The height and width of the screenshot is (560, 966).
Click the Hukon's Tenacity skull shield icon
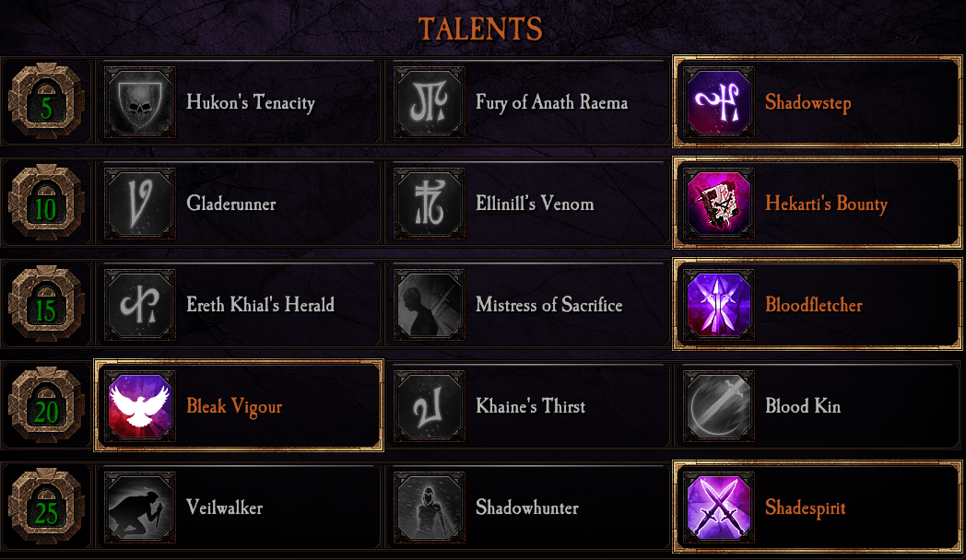[x=140, y=102]
